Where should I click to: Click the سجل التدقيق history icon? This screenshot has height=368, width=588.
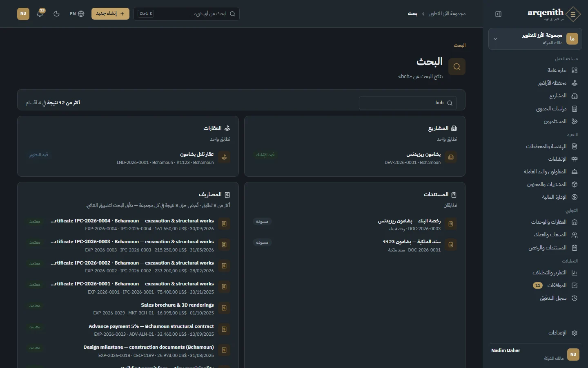click(x=575, y=298)
